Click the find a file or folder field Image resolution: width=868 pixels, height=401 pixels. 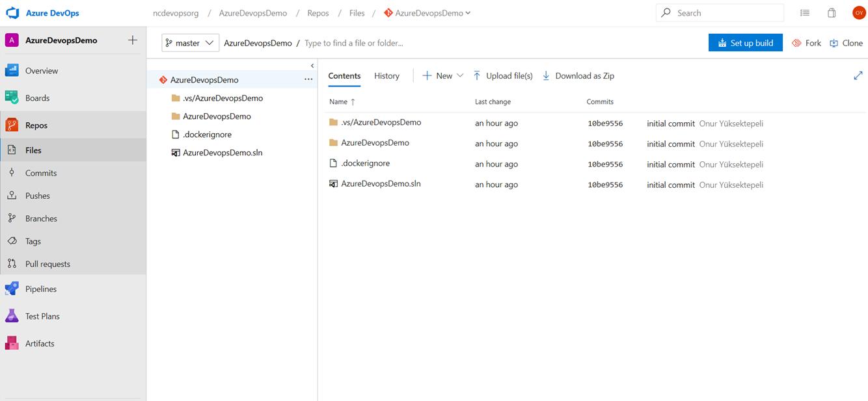[354, 43]
